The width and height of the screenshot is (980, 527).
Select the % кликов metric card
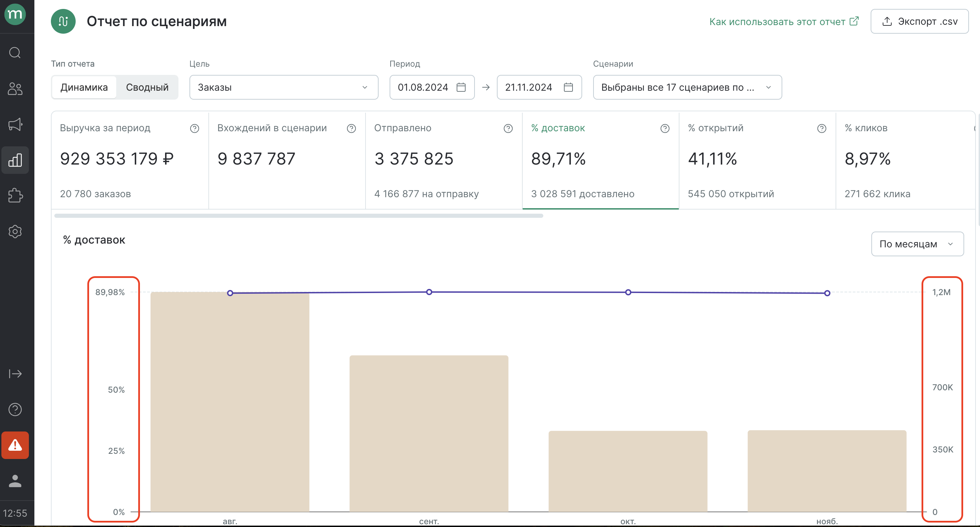[x=905, y=160]
